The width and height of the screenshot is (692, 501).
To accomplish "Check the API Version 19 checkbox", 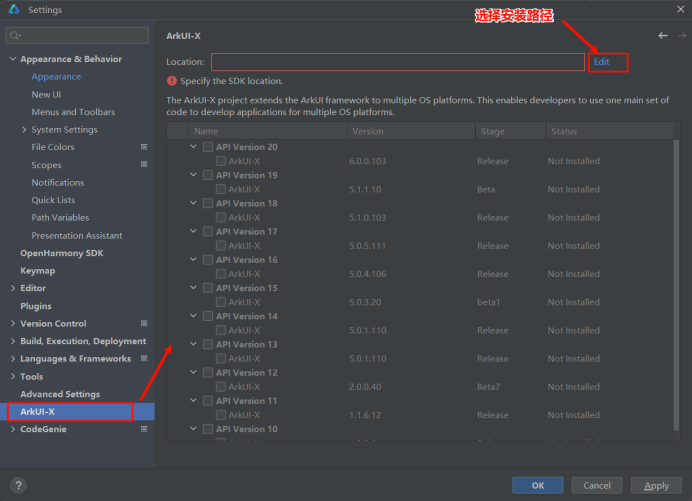I will [208, 175].
